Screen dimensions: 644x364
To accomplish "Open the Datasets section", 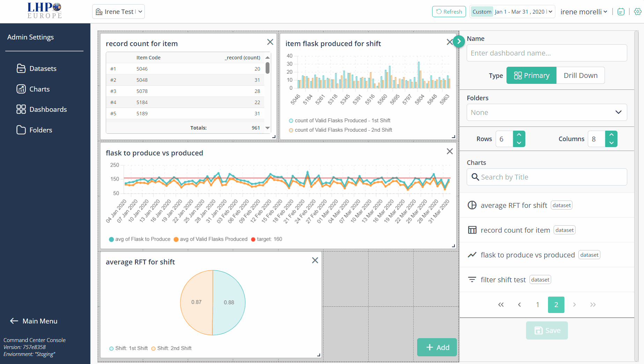I will tap(36, 68).
